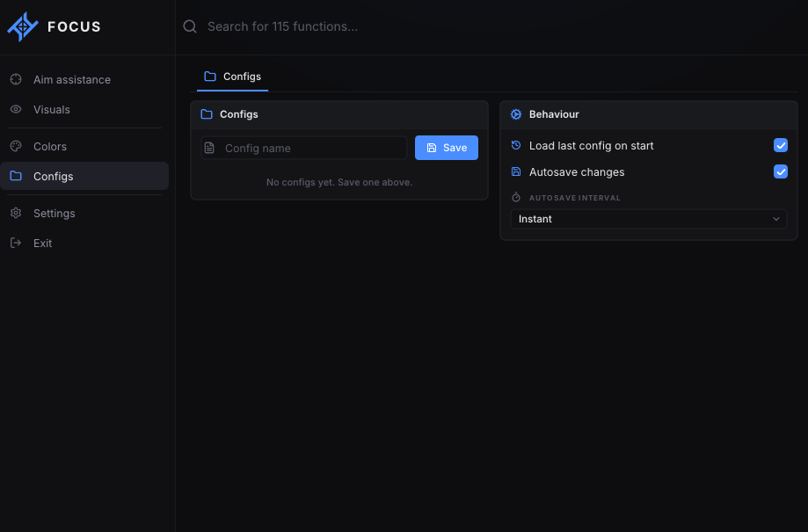
Task: Click the blue Save button
Action: click(x=447, y=148)
